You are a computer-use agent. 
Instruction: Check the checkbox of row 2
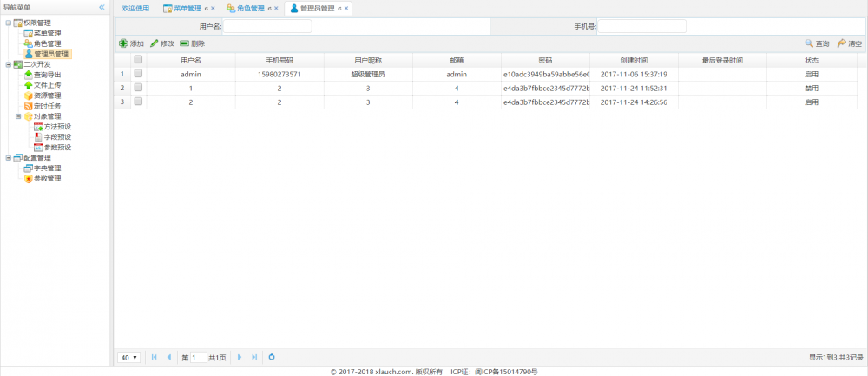tap(138, 87)
